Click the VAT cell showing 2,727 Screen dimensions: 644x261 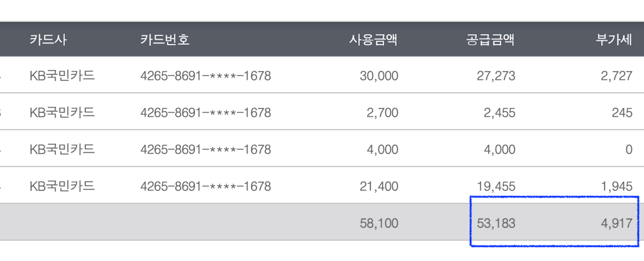(x=617, y=76)
